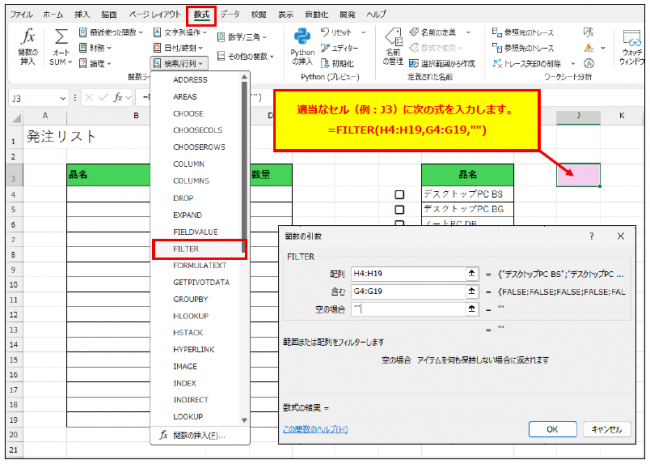This screenshot has width=650, height=464.
Task: Expand the 検索/行列 function dropdown
Action: [180, 62]
